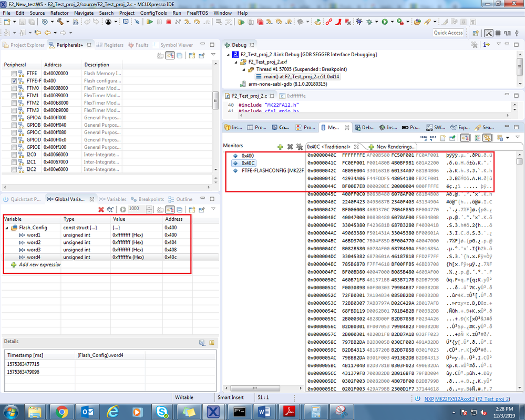Open Microsoft Word from the taskbar
The image size is (525, 420).
(264, 412)
